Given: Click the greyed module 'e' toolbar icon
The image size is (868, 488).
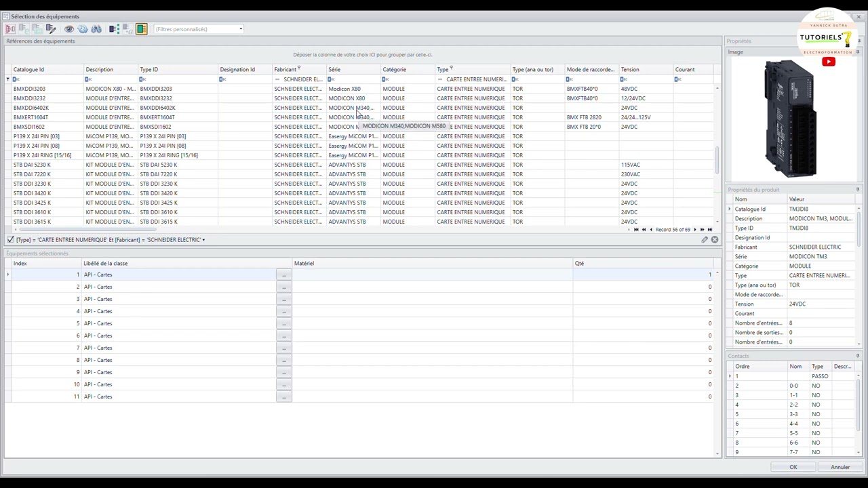Looking at the screenshot, I should tap(24, 29).
